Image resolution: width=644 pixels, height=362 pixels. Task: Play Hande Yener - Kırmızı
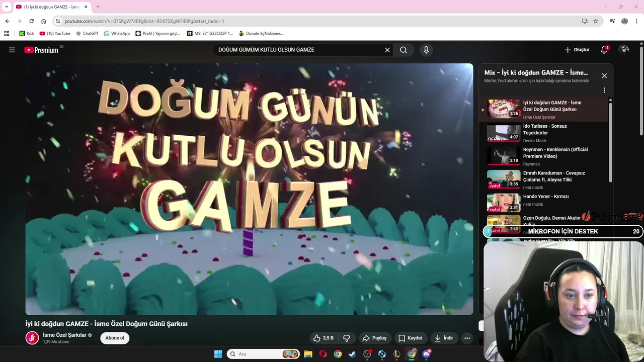click(x=545, y=203)
